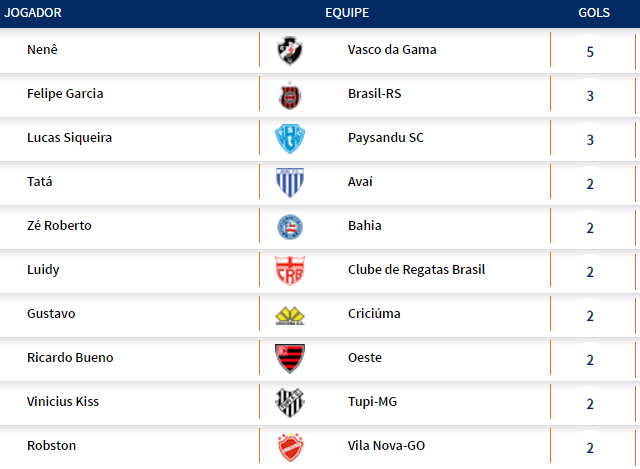Open the Lucas Siqueira player link
Viewport: 640px width, 469px height.
click(x=69, y=138)
